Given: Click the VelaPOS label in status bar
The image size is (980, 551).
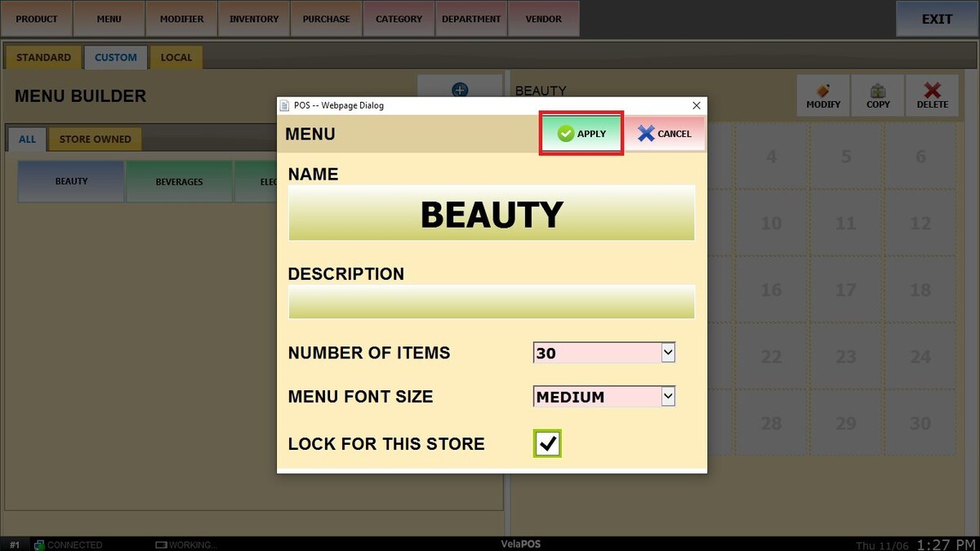Looking at the screenshot, I should point(521,544).
